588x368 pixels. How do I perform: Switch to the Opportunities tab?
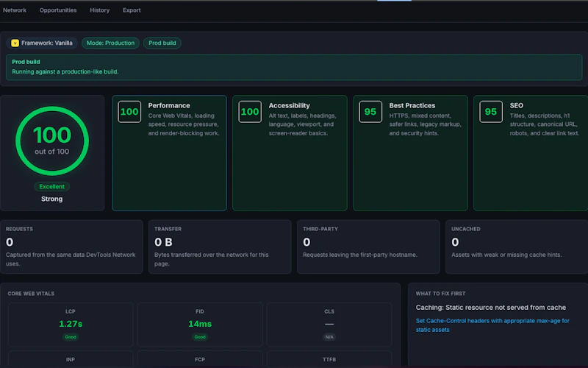tap(58, 10)
